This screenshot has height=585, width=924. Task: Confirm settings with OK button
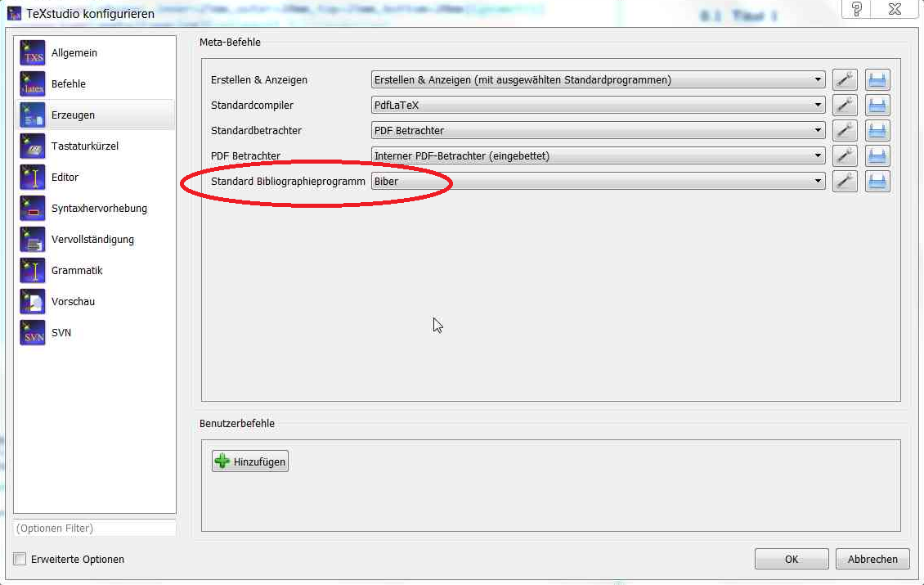click(792, 559)
